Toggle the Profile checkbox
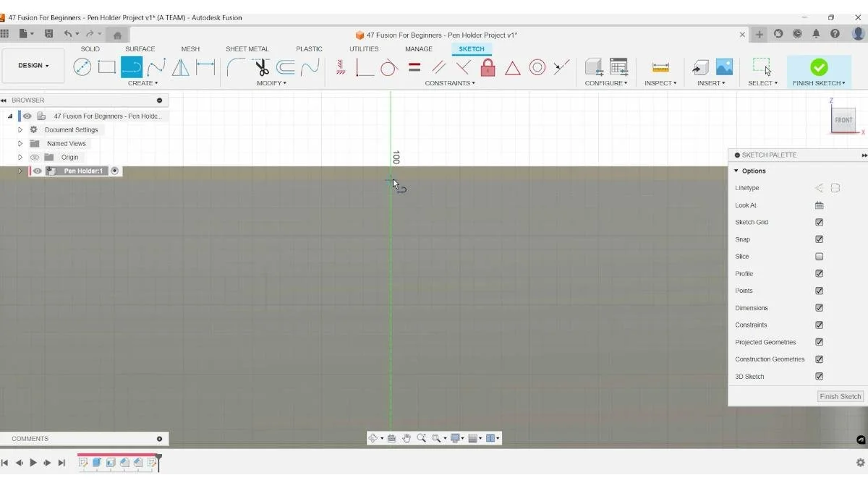868x488 pixels. [820, 274]
